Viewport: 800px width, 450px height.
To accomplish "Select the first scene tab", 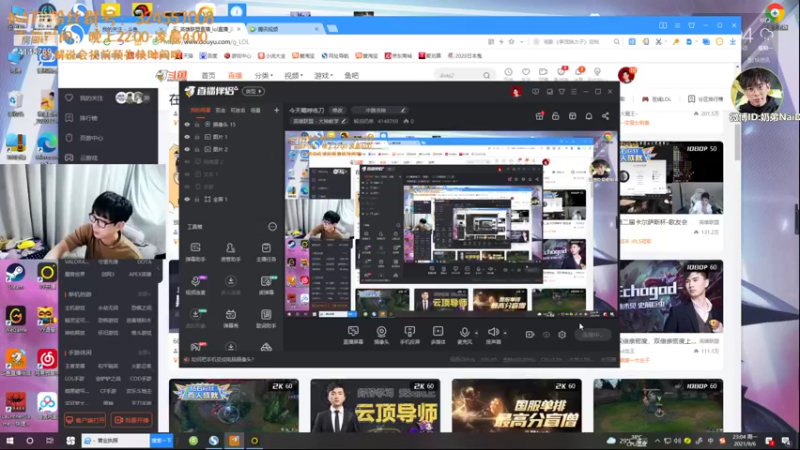I will pyautogui.click(x=201, y=110).
